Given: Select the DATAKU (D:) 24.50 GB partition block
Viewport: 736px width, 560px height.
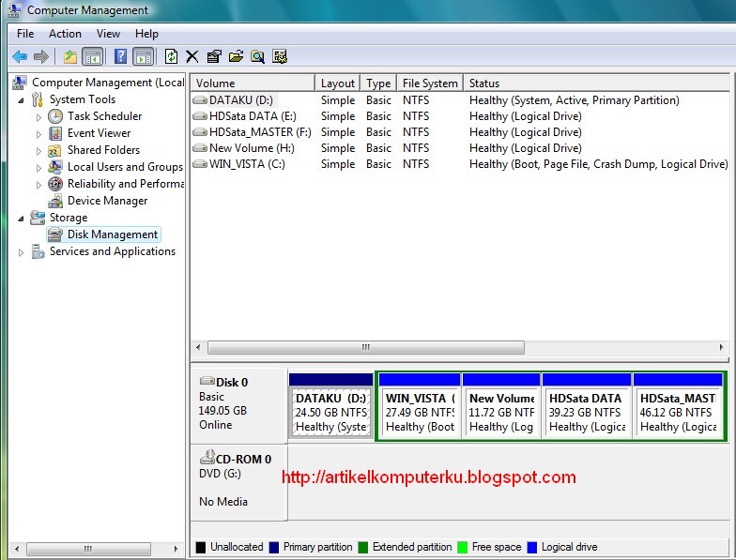Looking at the screenshot, I should pos(330,406).
